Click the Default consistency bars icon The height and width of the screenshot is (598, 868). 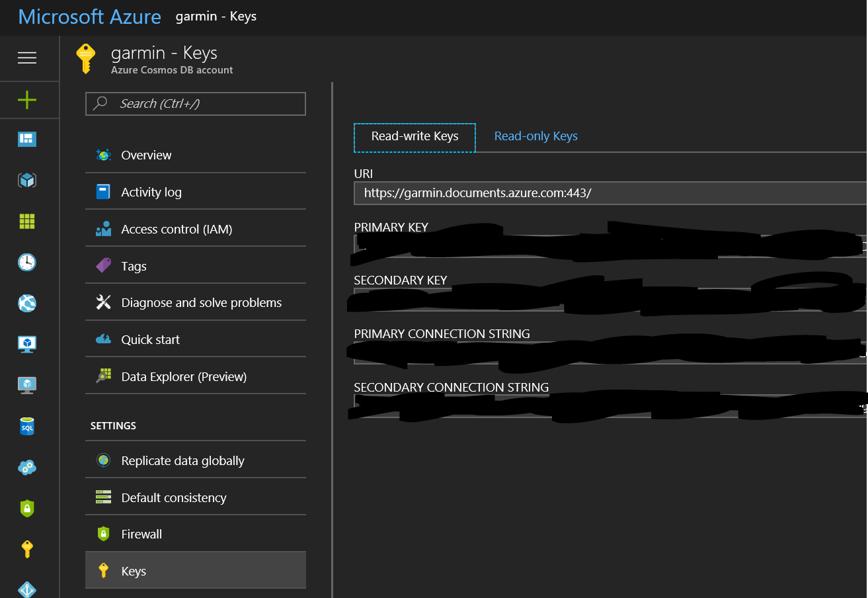(x=104, y=497)
